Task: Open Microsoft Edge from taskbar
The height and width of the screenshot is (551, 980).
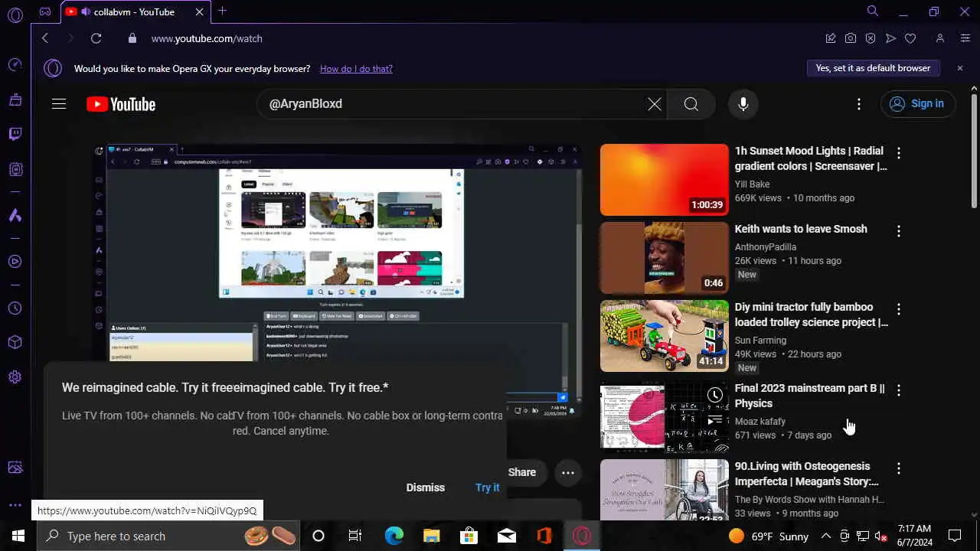Action: tap(394, 536)
